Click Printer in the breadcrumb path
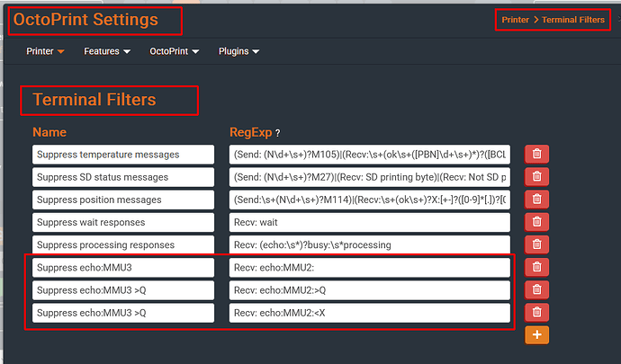The image size is (621, 364). 515,19
